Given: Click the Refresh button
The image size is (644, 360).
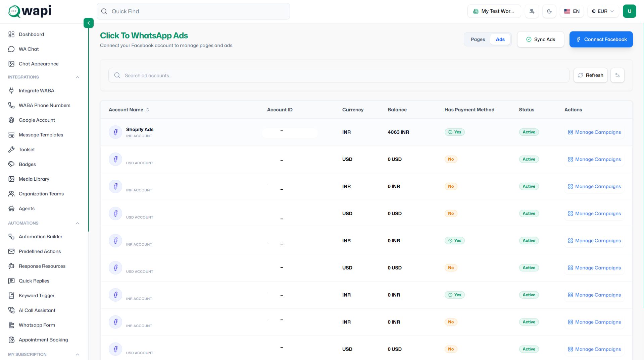Looking at the screenshot, I should [590, 75].
